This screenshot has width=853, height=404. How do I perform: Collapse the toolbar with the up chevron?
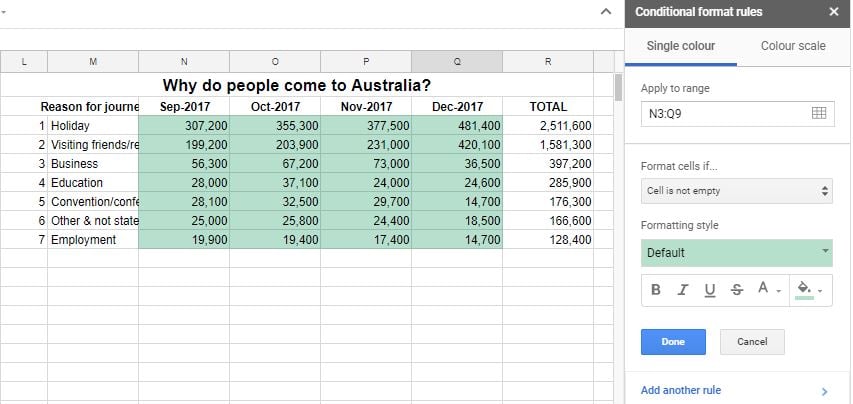605,11
